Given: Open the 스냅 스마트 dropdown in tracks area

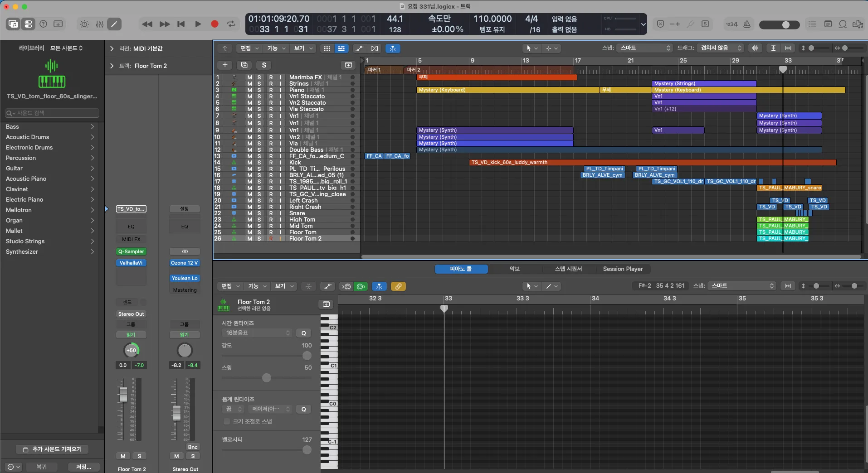Looking at the screenshot, I should 645,48.
